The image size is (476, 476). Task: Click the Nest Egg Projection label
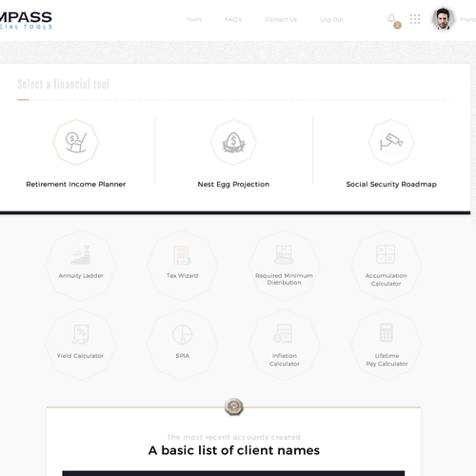coord(233,185)
